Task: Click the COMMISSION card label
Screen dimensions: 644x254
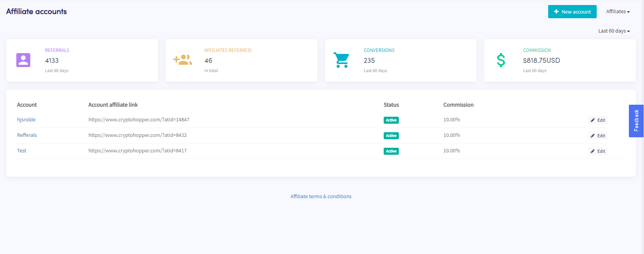Action: [537, 50]
